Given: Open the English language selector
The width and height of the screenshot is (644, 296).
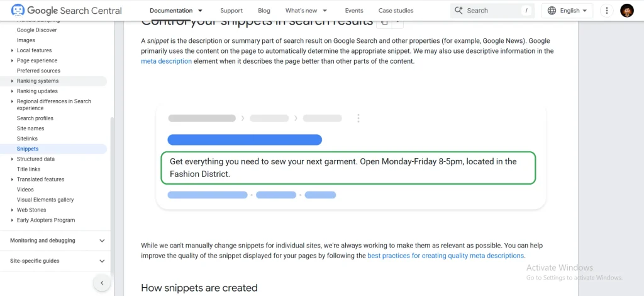Looking at the screenshot, I should 567,11.
